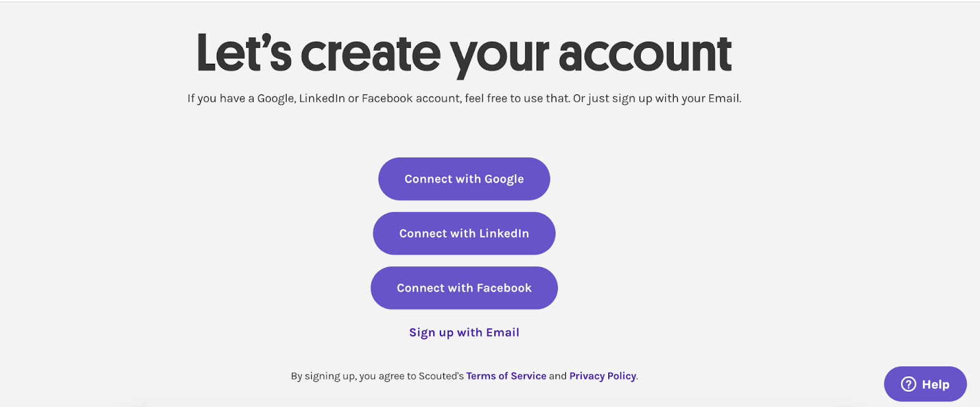The width and height of the screenshot is (980, 407).
Task: View the Privacy Policy link
Action: pyautogui.click(x=603, y=376)
